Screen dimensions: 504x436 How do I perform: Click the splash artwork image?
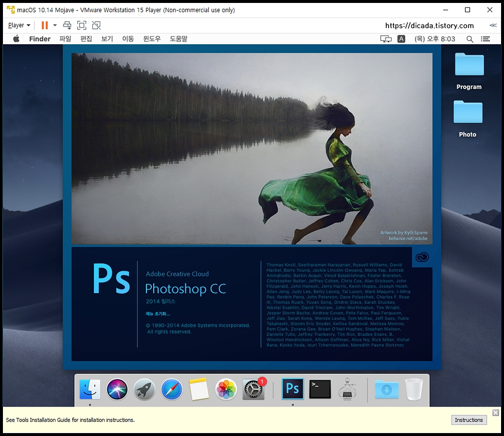point(252,148)
